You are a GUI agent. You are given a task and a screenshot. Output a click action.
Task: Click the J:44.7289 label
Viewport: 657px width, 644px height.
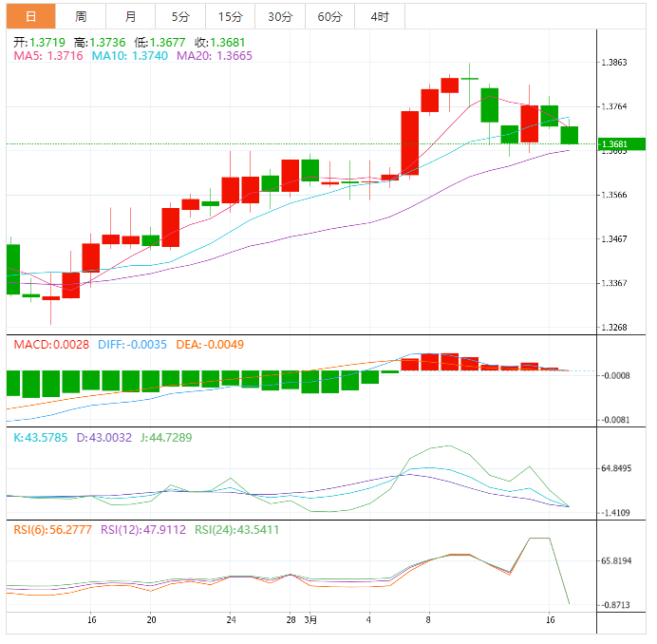166,438
